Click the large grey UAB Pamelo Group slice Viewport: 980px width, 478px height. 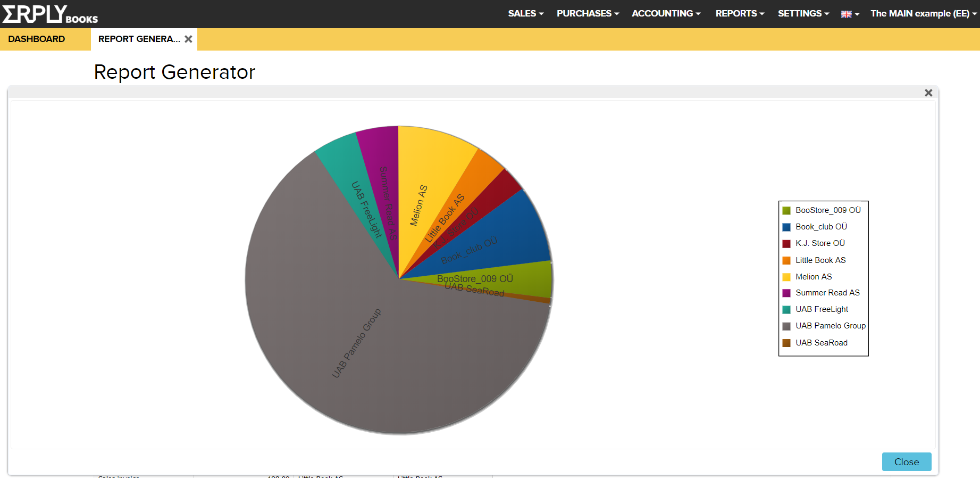tap(372, 362)
